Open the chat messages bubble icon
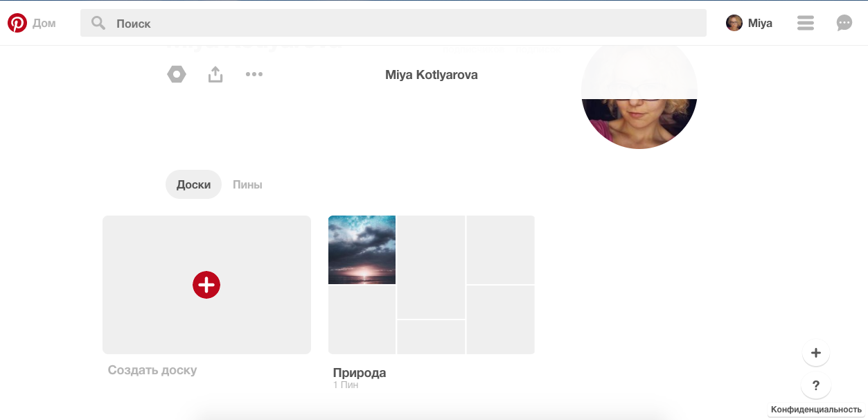This screenshot has height=420, width=868. (844, 24)
